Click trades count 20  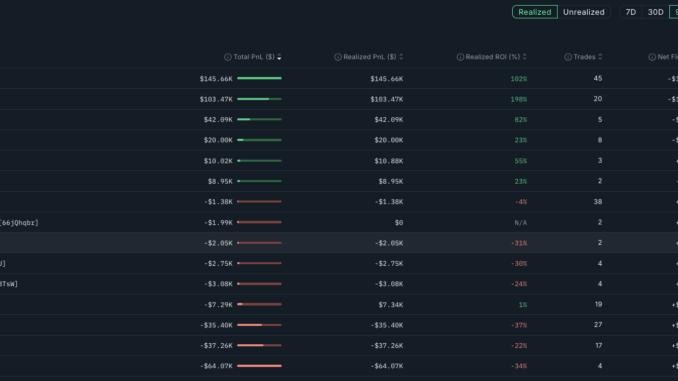598,99
